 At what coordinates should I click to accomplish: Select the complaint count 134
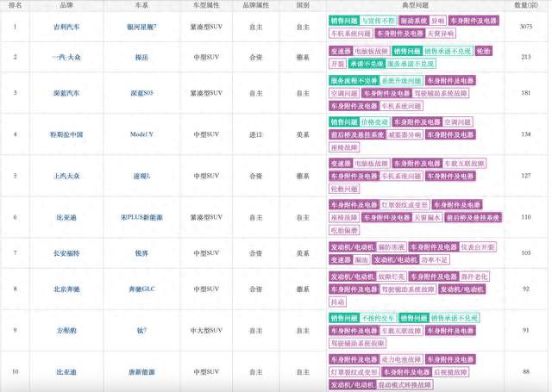click(526, 134)
